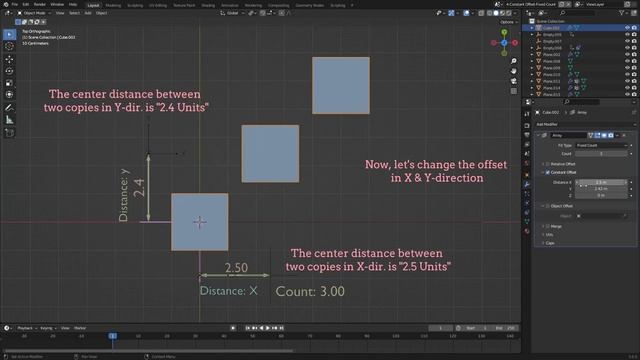Open the Object properties tab icon
The width and height of the screenshot is (640, 360).
[x=527, y=175]
